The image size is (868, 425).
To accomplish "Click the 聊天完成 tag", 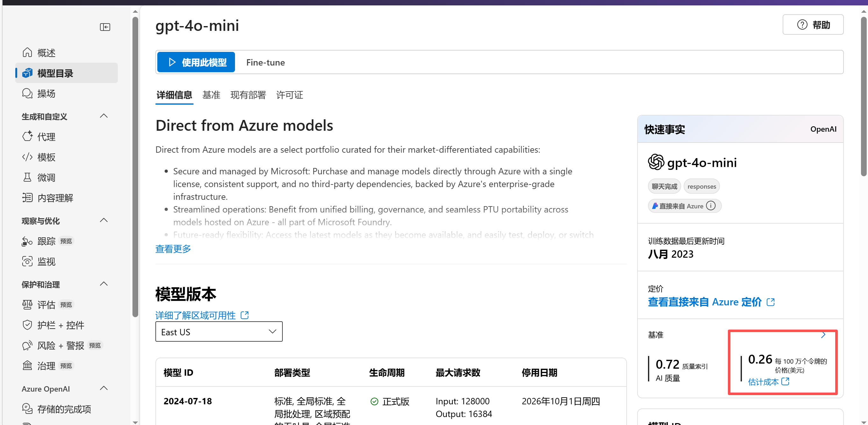I will (x=664, y=186).
